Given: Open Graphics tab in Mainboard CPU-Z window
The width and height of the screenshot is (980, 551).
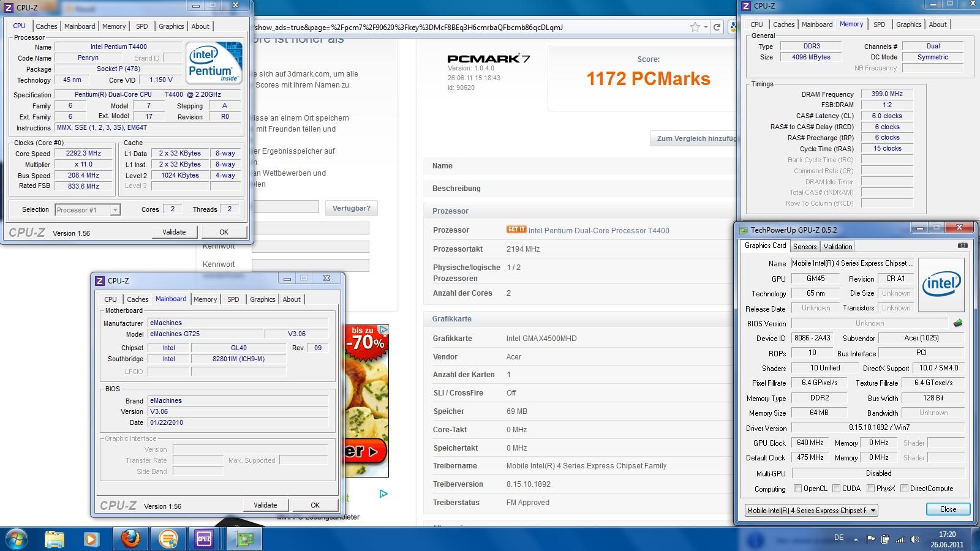Looking at the screenshot, I should pos(263,299).
